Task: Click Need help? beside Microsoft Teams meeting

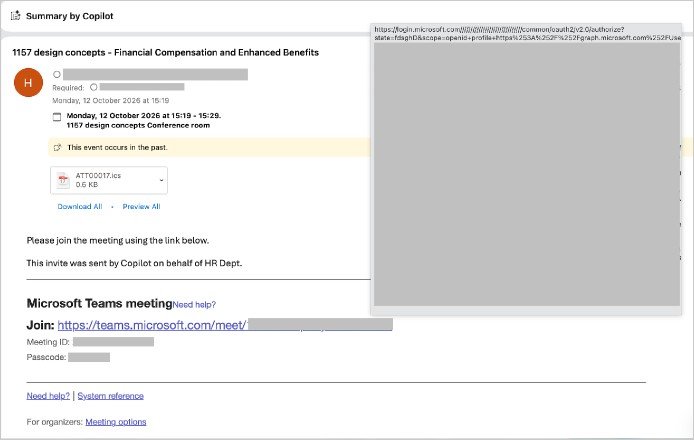Action: click(194, 305)
